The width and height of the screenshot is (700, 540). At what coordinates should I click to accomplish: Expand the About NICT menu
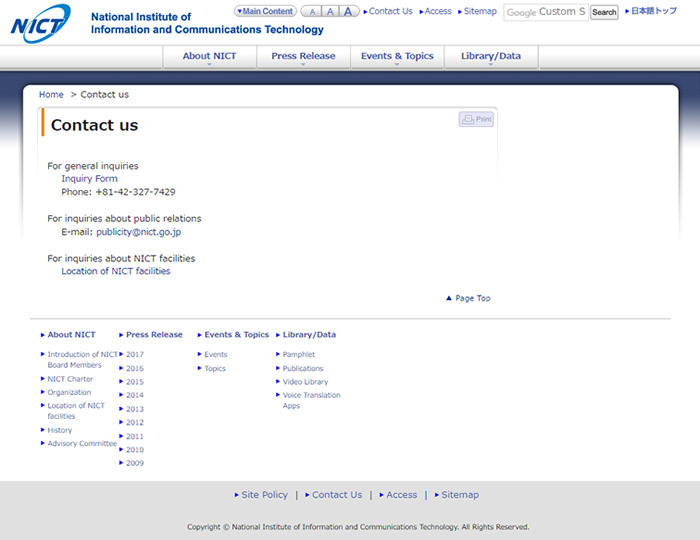pos(209,57)
